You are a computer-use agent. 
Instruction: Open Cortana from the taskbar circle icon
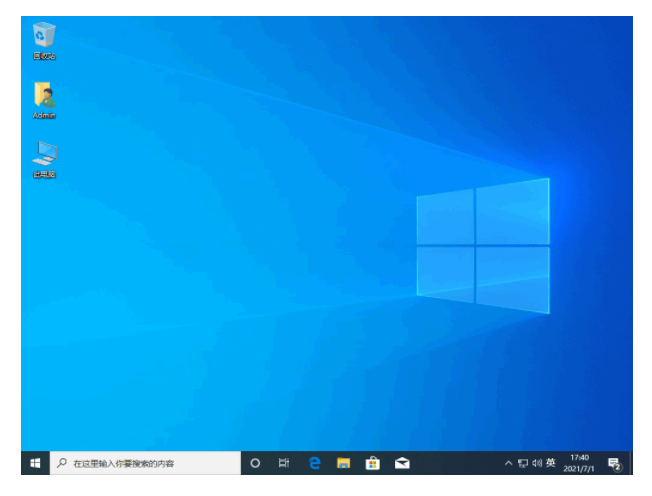click(255, 463)
